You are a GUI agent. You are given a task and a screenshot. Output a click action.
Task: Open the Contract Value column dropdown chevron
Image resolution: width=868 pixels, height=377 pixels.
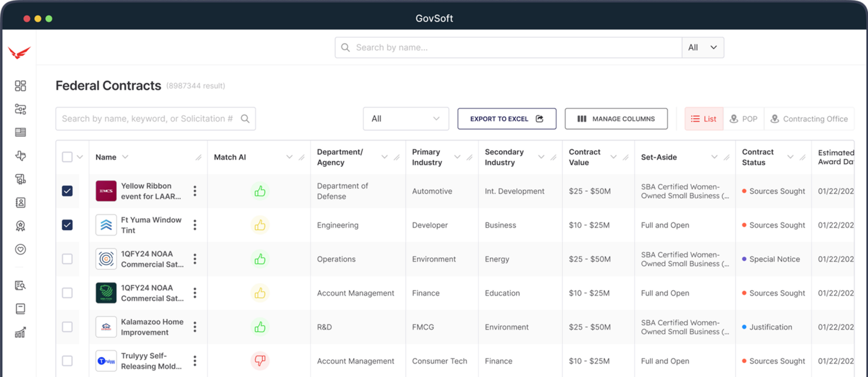pos(613,157)
